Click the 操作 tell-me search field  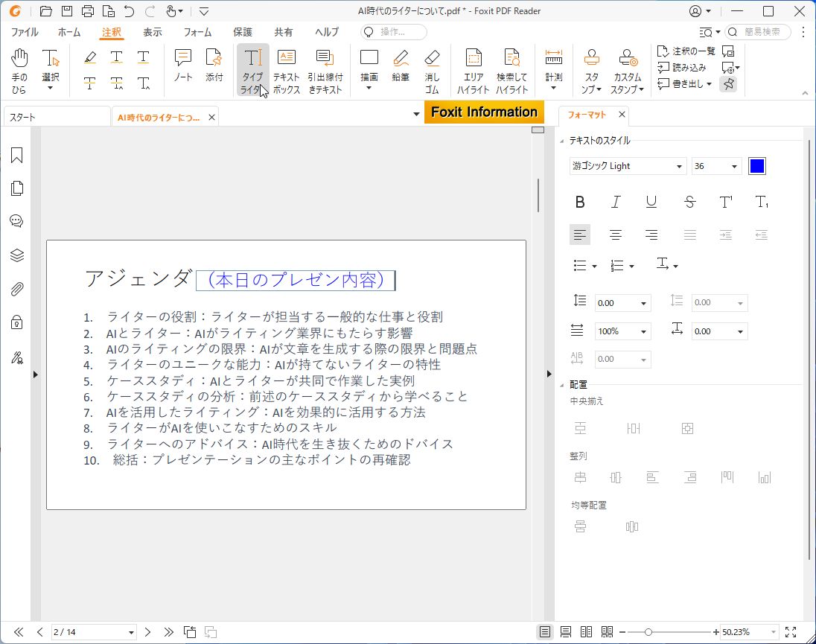click(x=394, y=32)
